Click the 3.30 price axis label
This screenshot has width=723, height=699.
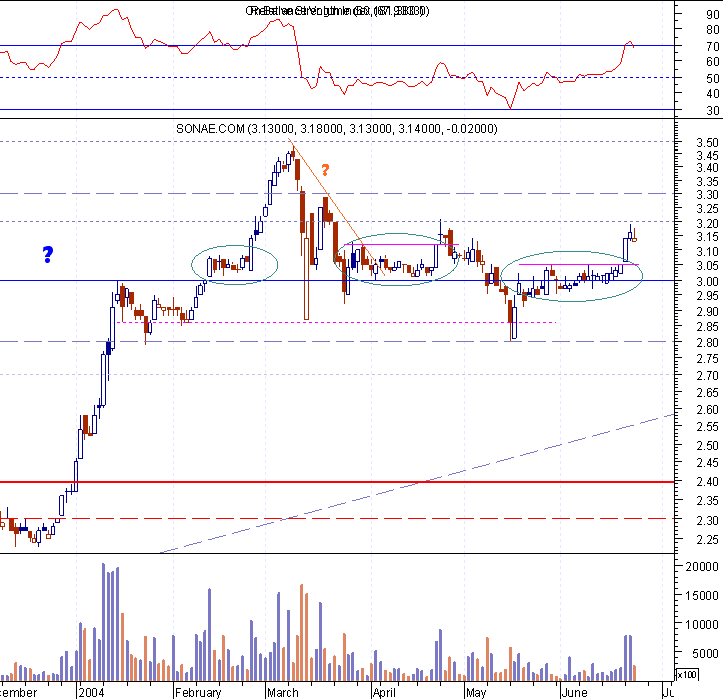(707, 195)
